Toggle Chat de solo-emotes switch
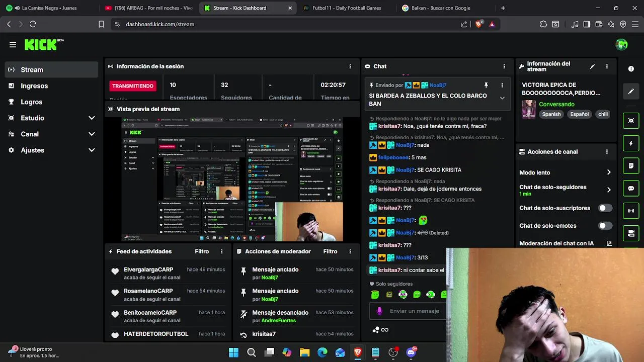Screen dimensions: 644x362 (605, 226)
